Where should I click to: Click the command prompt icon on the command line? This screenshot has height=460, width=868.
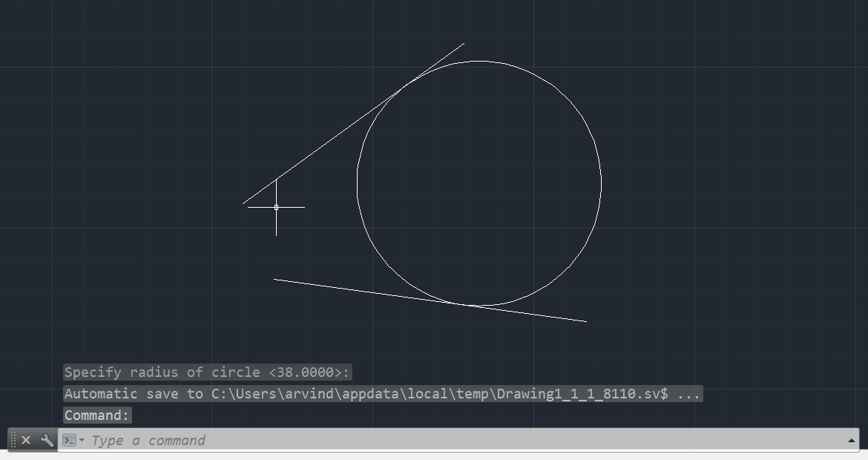70,440
